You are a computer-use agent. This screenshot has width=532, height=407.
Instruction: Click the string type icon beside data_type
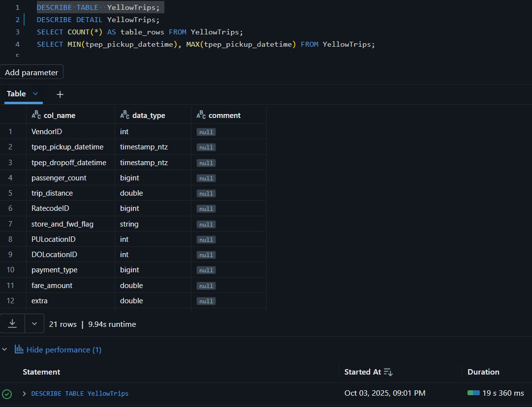tap(125, 115)
